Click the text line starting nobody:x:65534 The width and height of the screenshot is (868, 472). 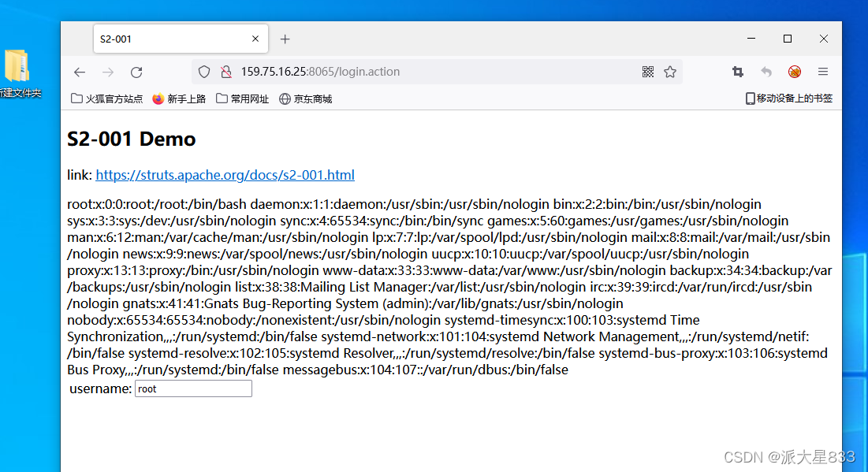pyautogui.click(x=383, y=320)
